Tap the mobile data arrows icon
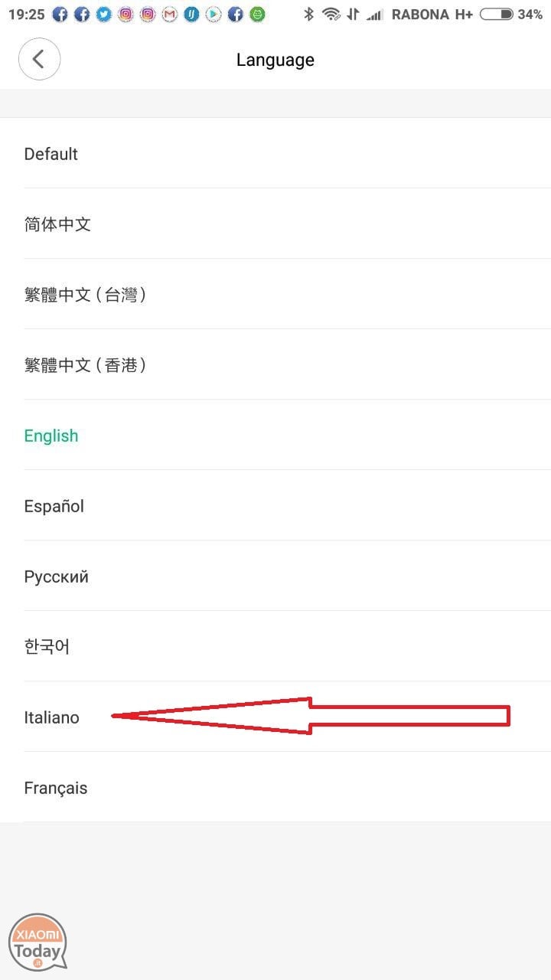Image resolution: width=551 pixels, height=980 pixels. coord(353,14)
